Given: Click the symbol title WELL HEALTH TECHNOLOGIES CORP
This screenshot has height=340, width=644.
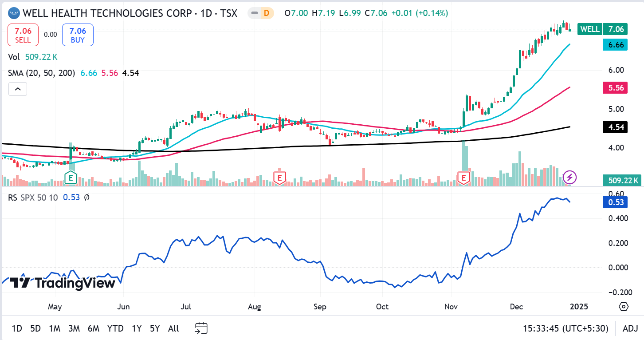Looking at the screenshot, I should click(108, 13).
